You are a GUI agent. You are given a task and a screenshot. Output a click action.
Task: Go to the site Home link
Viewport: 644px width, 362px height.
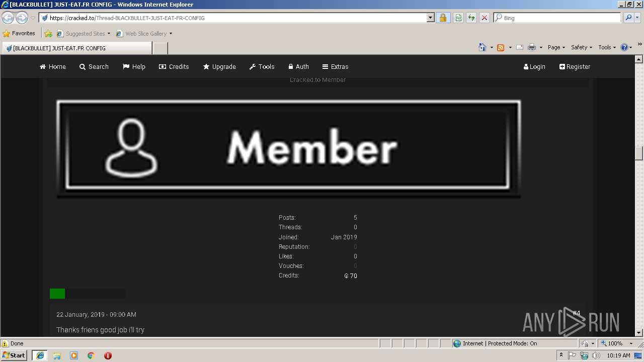(53, 66)
